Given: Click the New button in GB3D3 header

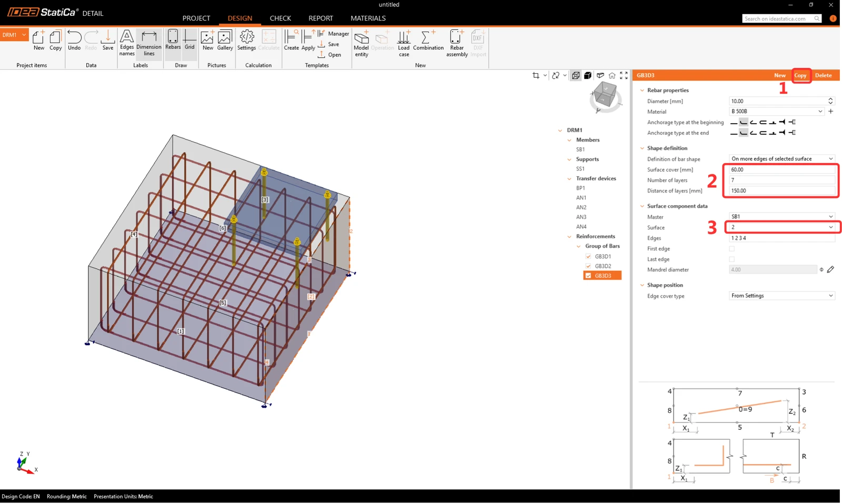Looking at the screenshot, I should coord(780,75).
